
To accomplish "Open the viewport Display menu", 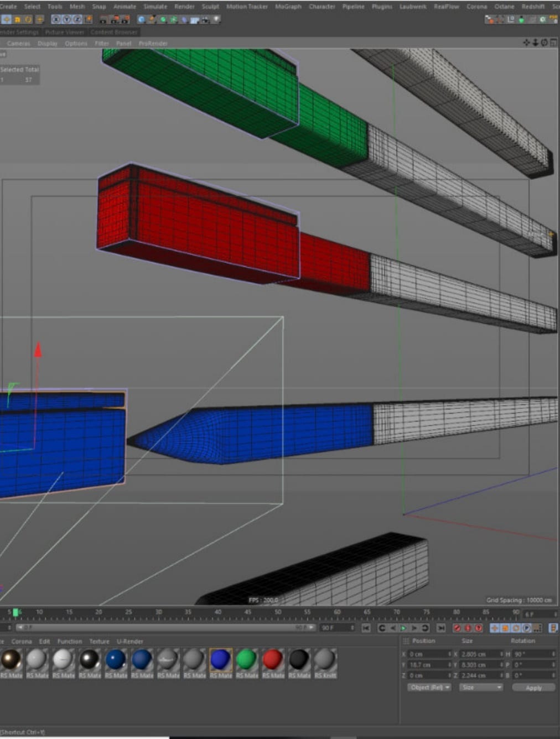I will pyautogui.click(x=48, y=43).
